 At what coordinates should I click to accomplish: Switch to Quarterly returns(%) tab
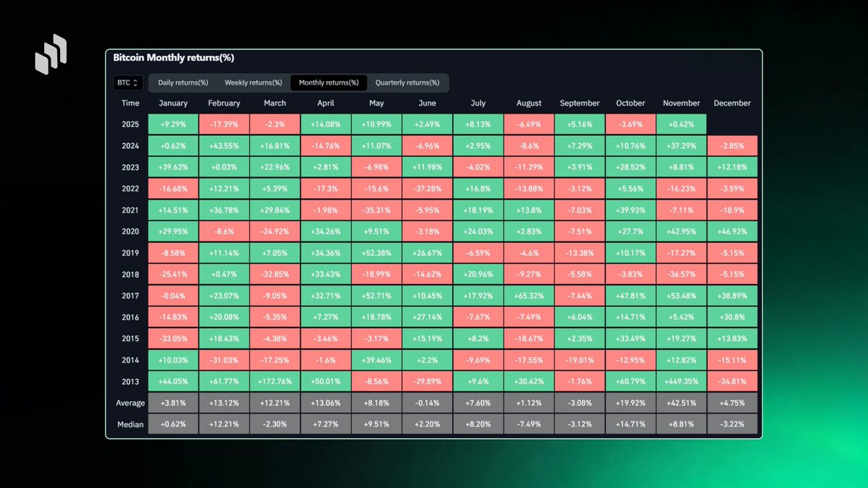407,83
